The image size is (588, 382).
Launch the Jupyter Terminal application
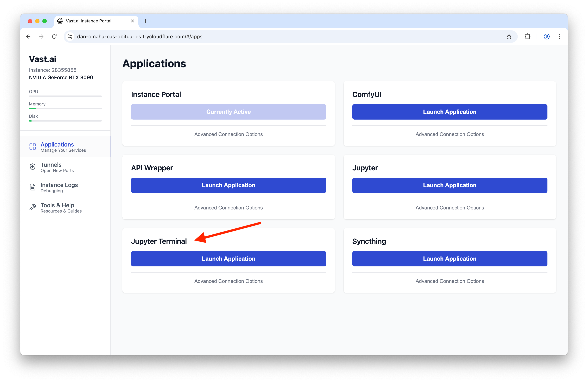pyautogui.click(x=228, y=259)
